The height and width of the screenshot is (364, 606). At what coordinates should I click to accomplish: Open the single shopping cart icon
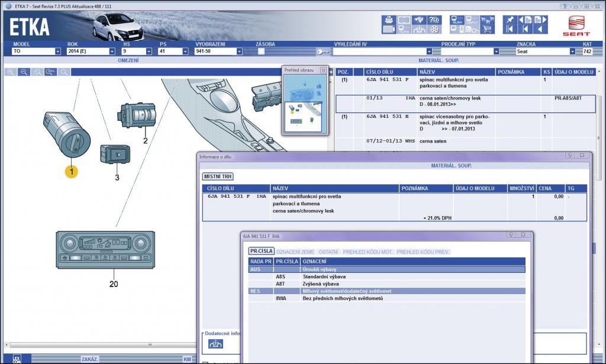click(x=487, y=29)
